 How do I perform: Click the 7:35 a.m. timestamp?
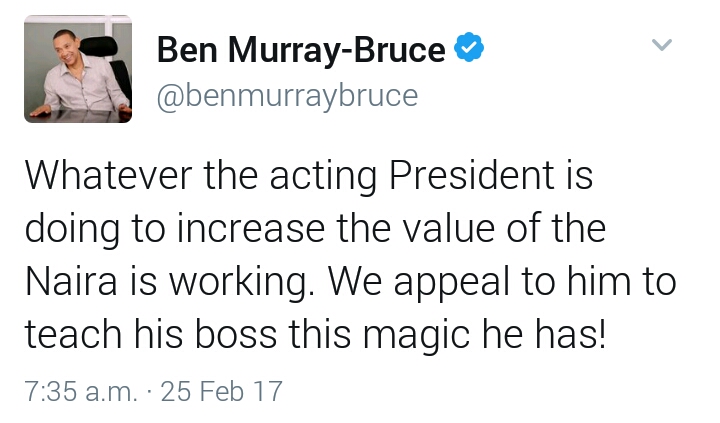[x=80, y=391]
